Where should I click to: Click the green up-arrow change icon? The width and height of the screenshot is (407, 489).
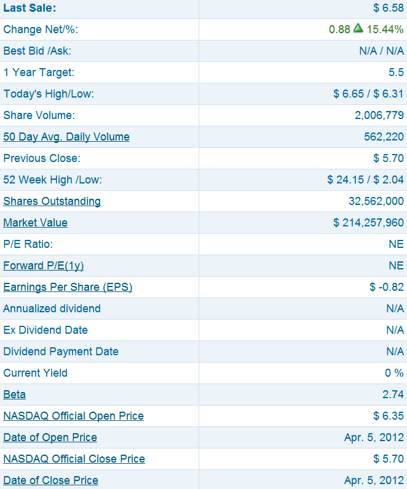click(x=358, y=28)
